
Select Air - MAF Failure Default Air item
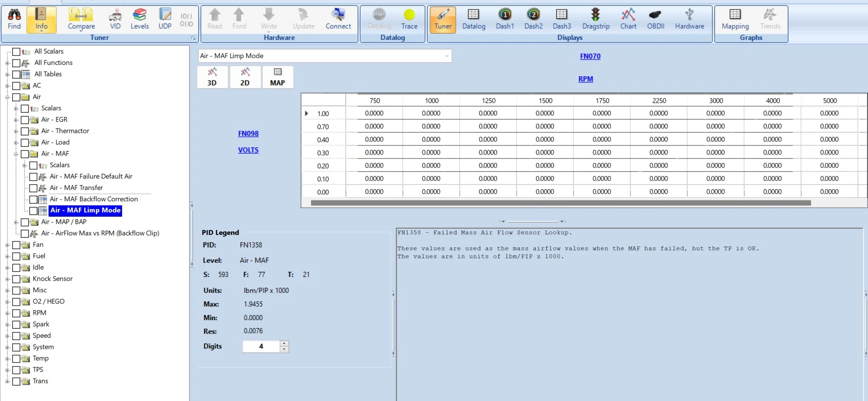[x=91, y=176]
